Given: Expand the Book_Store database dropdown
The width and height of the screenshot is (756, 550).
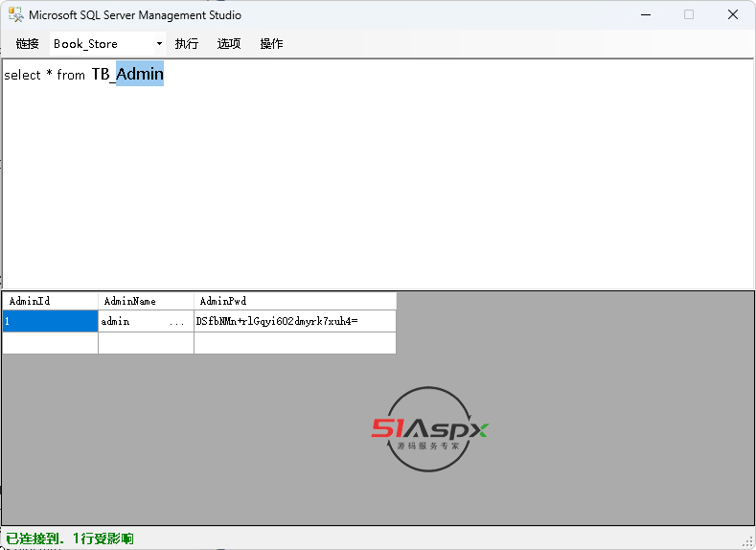Looking at the screenshot, I should (159, 44).
